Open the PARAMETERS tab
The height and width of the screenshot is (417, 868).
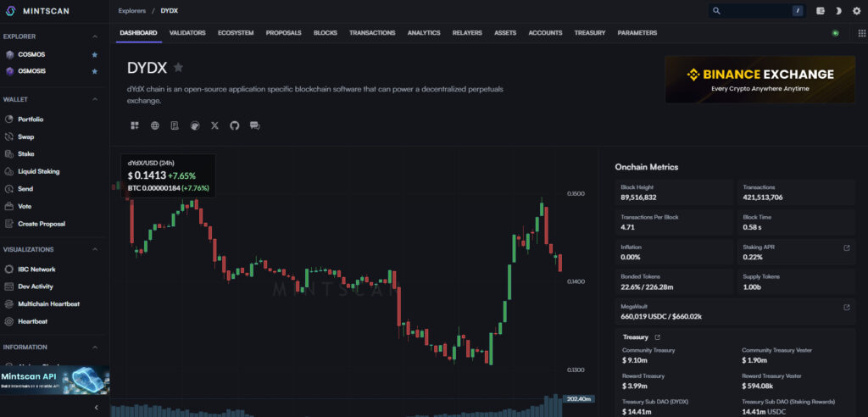point(637,33)
